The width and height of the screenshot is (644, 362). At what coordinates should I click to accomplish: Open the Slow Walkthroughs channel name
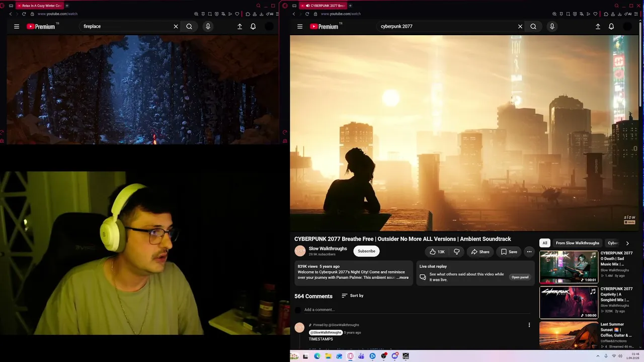(328, 248)
